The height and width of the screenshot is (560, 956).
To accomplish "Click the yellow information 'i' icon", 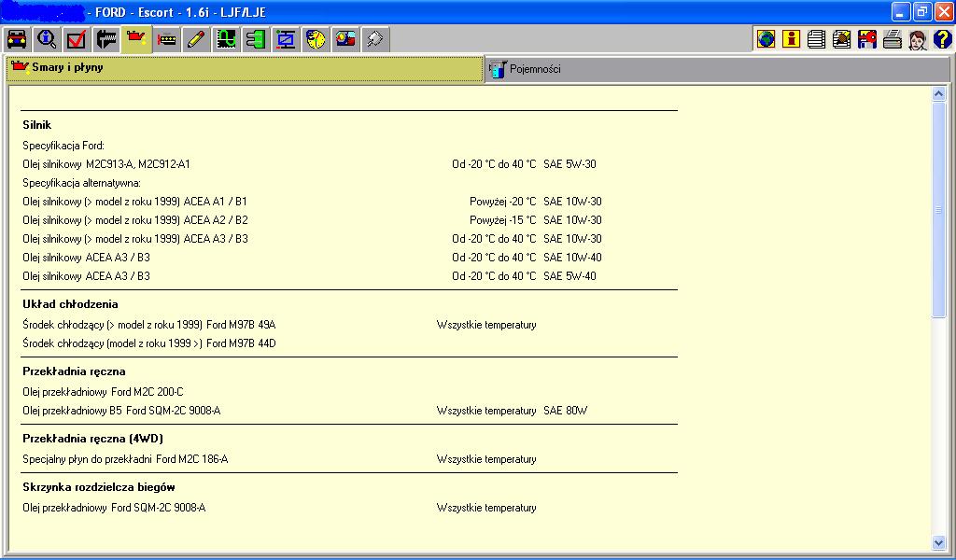I will (x=792, y=39).
